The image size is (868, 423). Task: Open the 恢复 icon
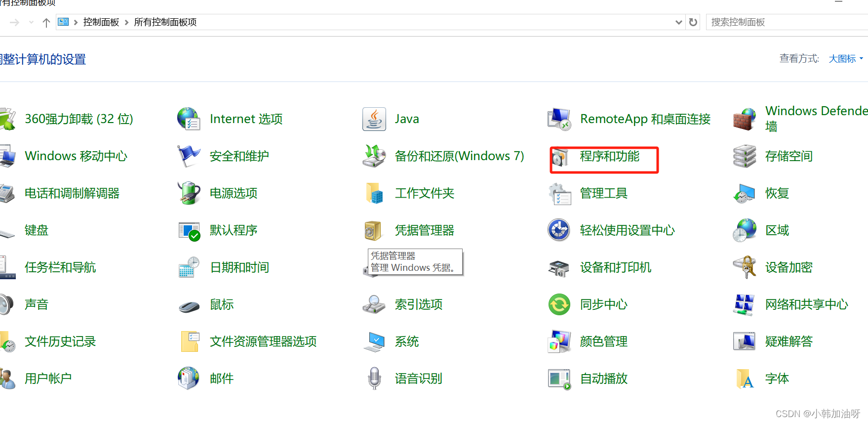[745, 193]
